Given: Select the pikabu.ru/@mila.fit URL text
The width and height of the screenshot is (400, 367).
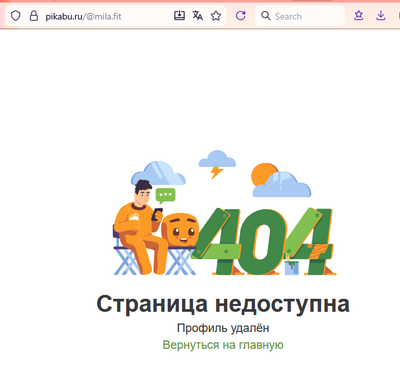Looking at the screenshot, I should pyautogui.click(x=83, y=16).
